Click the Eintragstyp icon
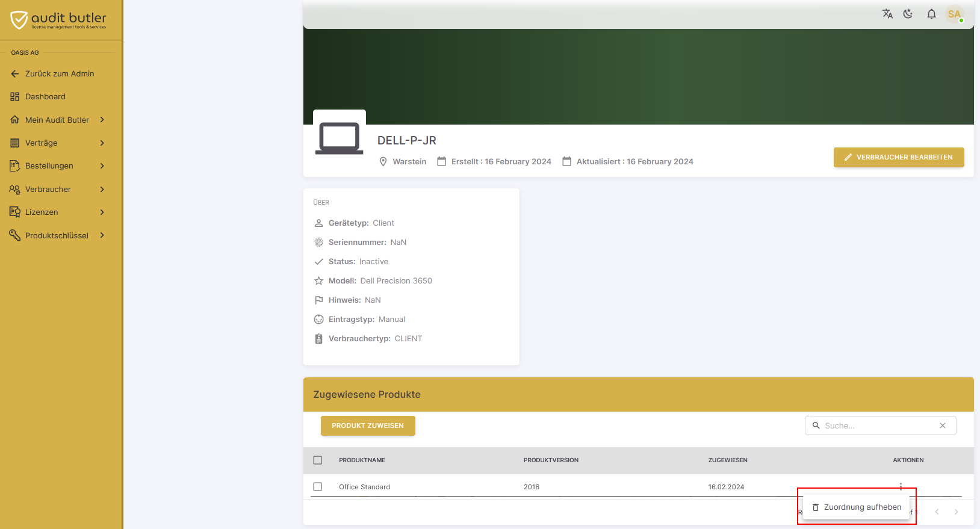 (319, 320)
